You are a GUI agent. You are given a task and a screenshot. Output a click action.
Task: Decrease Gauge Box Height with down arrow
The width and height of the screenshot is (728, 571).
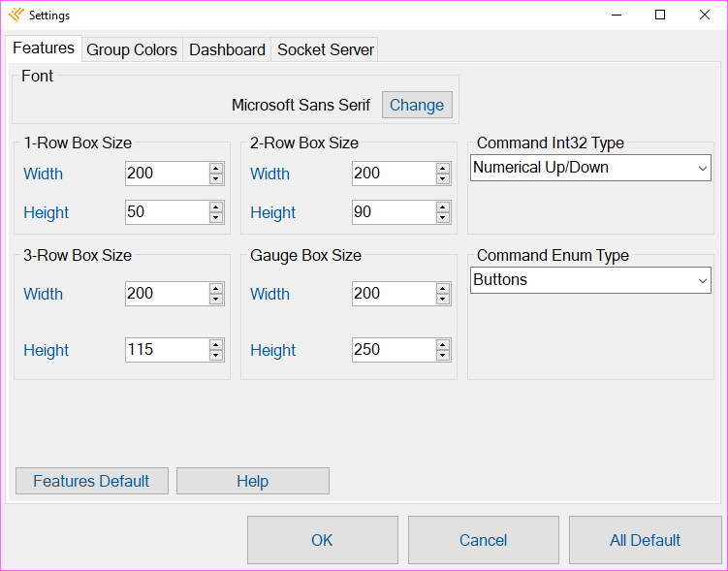point(443,355)
